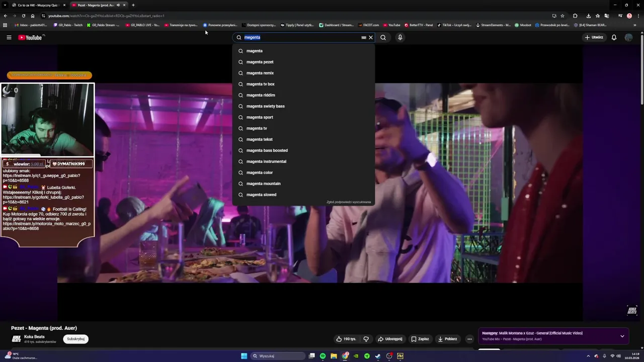Image resolution: width=644 pixels, height=362 pixels.
Task: Select suggestion 'magenta sport'
Action: pyautogui.click(x=303, y=117)
